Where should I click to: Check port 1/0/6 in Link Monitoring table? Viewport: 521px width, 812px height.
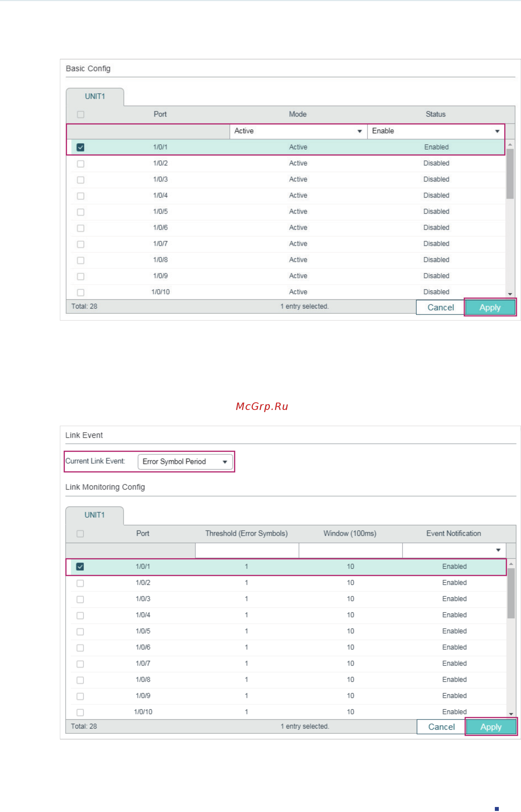(x=80, y=648)
